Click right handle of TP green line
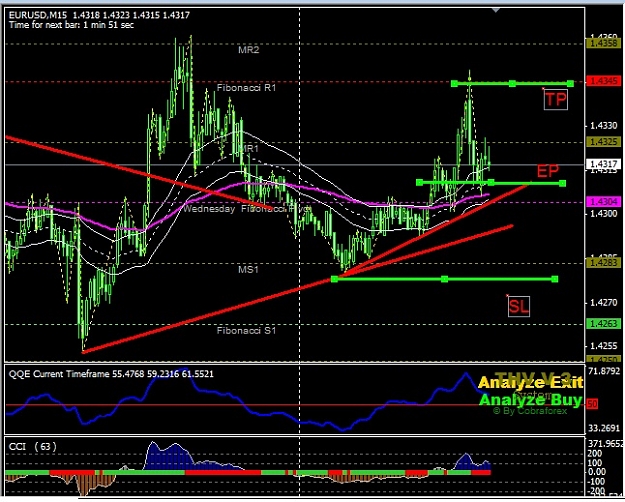Screen dimensions: 625x502 [570, 83]
